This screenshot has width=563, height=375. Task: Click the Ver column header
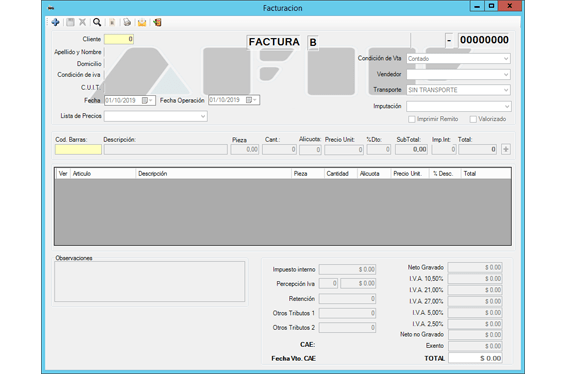(63, 173)
